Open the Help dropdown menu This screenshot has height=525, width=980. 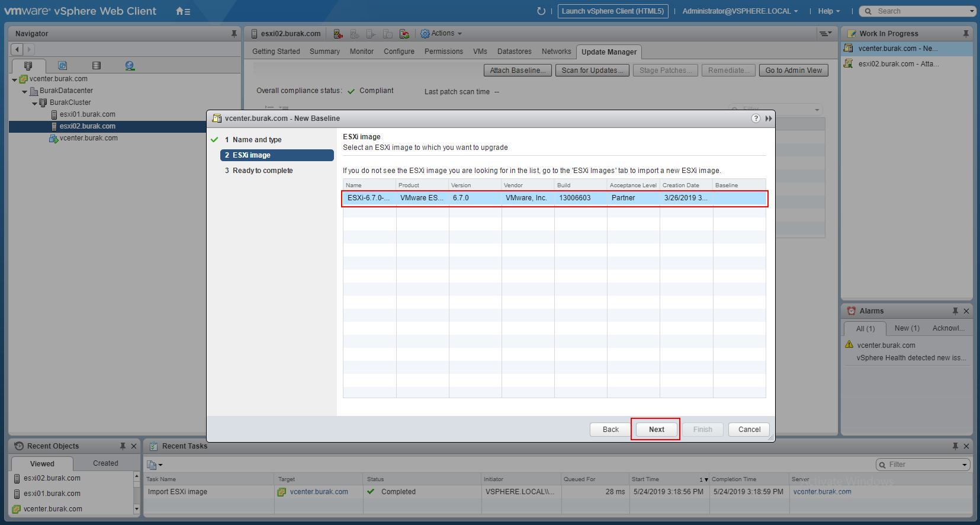(829, 11)
